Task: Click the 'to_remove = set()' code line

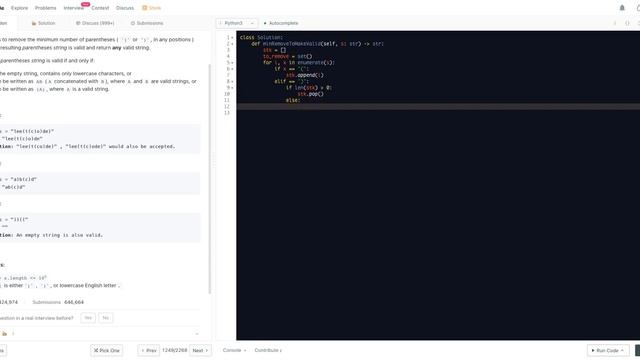Action: click(x=287, y=56)
